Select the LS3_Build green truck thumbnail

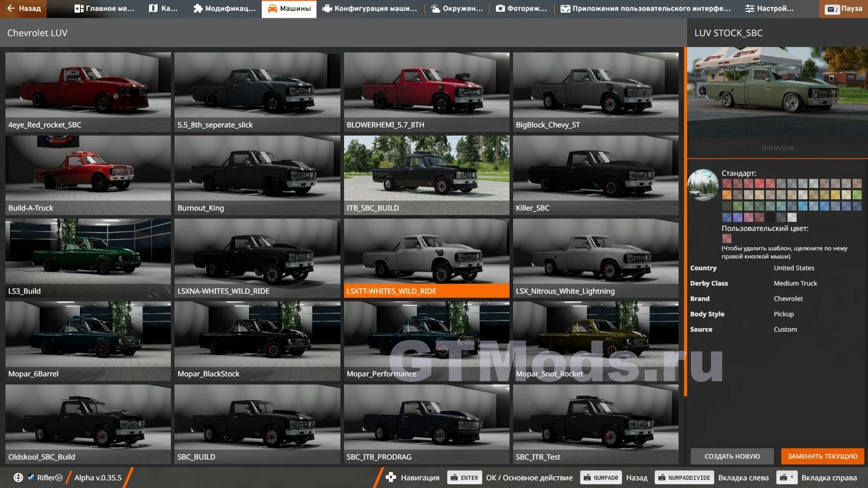click(88, 258)
